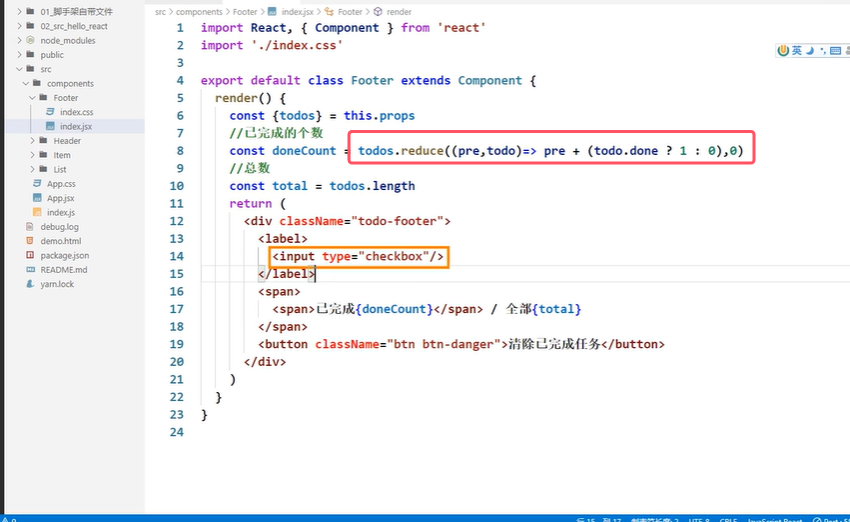
Task: Click the punctuation mode icon in IME bar
Action: click(x=823, y=50)
